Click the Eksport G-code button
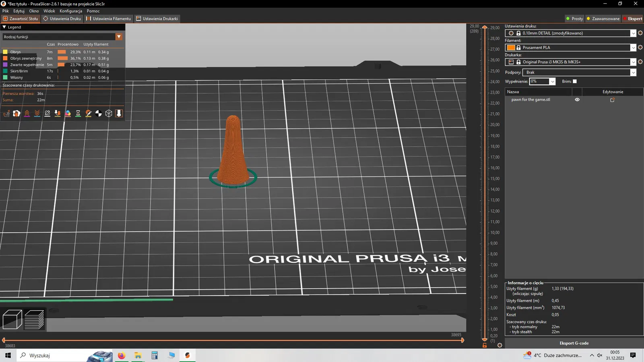Screen dimensions: 644x362 click(x=574, y=343)
